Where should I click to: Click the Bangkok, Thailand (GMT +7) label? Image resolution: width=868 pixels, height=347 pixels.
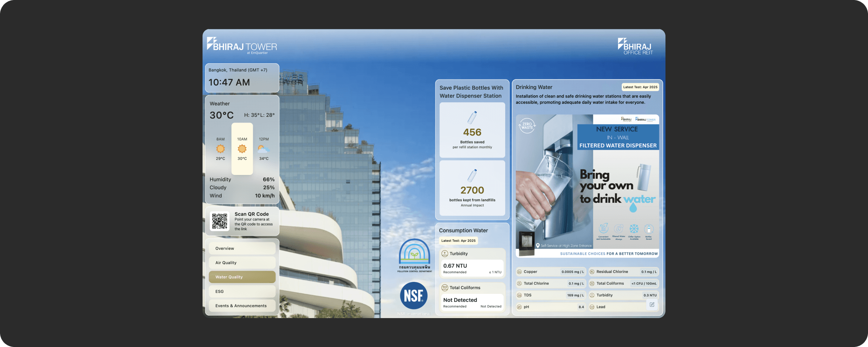238,70
